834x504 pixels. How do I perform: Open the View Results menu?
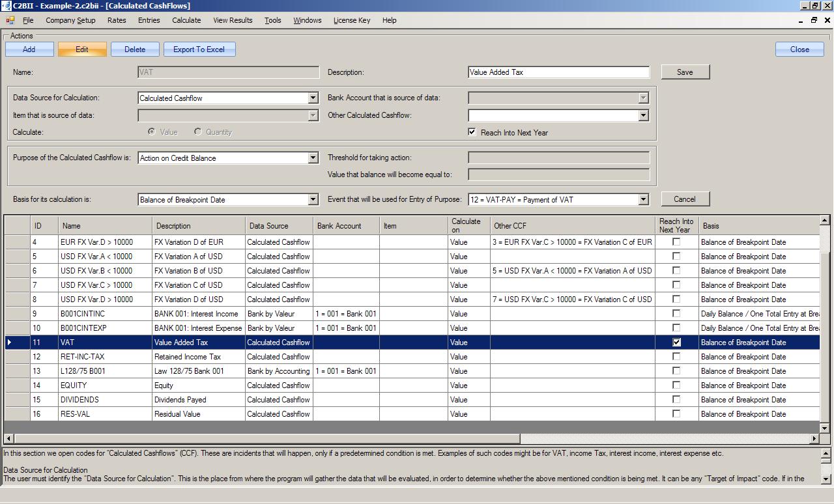point(233,20)
